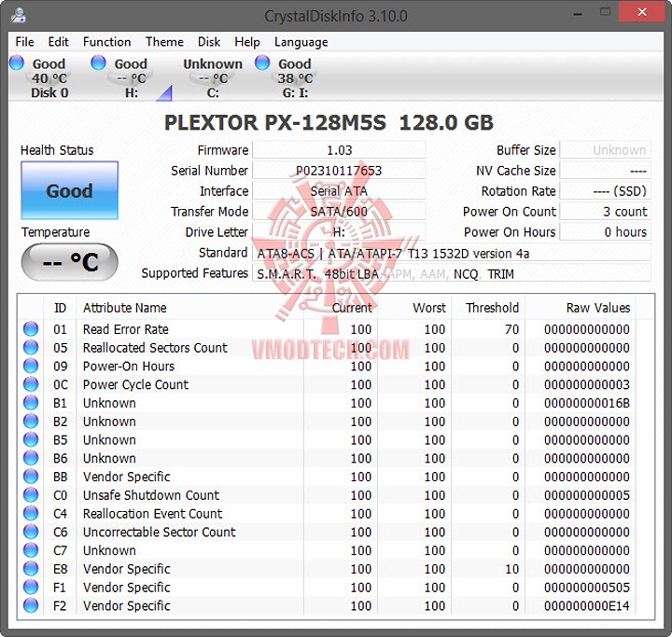Click raw value 000000000E14 in F2 row
Screen dimensions: 672x637
(x=587, y=605)
